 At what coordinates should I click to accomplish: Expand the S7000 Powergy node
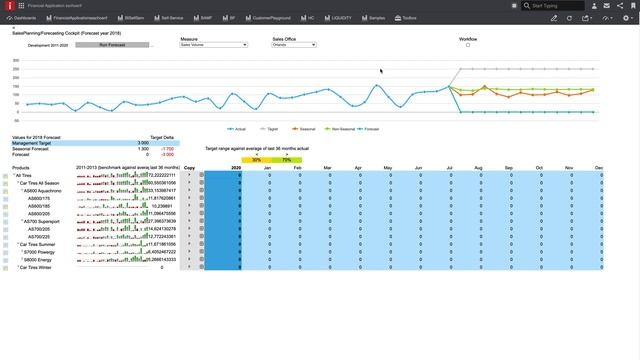[22, 251]
